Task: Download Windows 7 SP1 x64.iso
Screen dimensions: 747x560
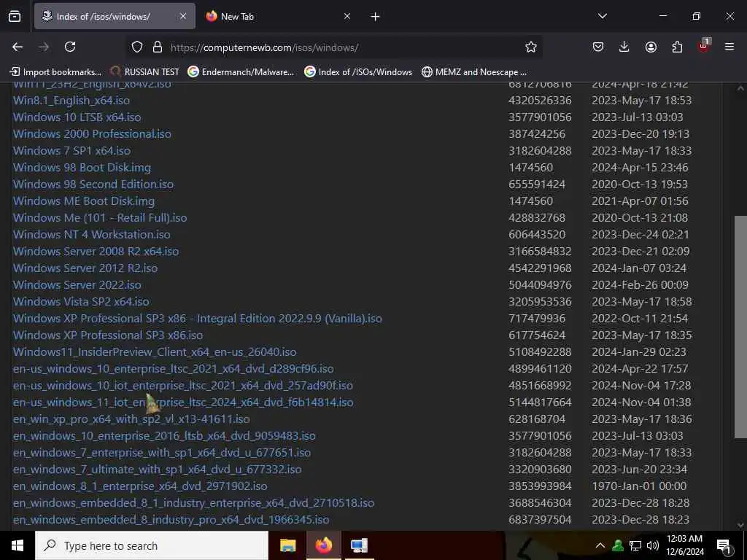Action: click(x=71, y=150)
